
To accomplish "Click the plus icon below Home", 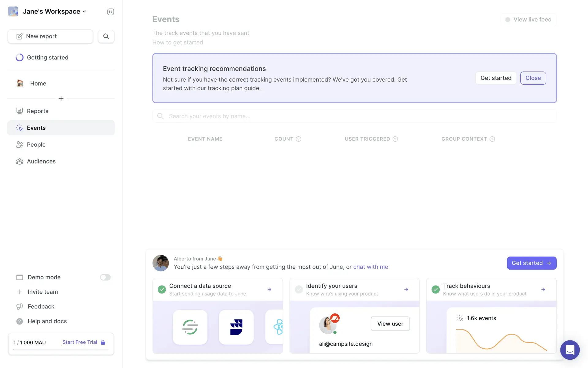I will 61,98.
